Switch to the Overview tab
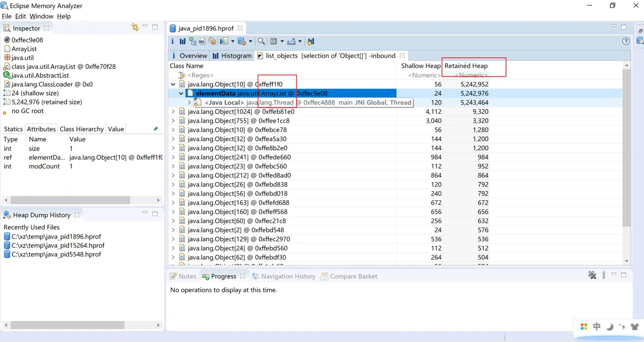This screenshot has width=644, height=342. 189,56
